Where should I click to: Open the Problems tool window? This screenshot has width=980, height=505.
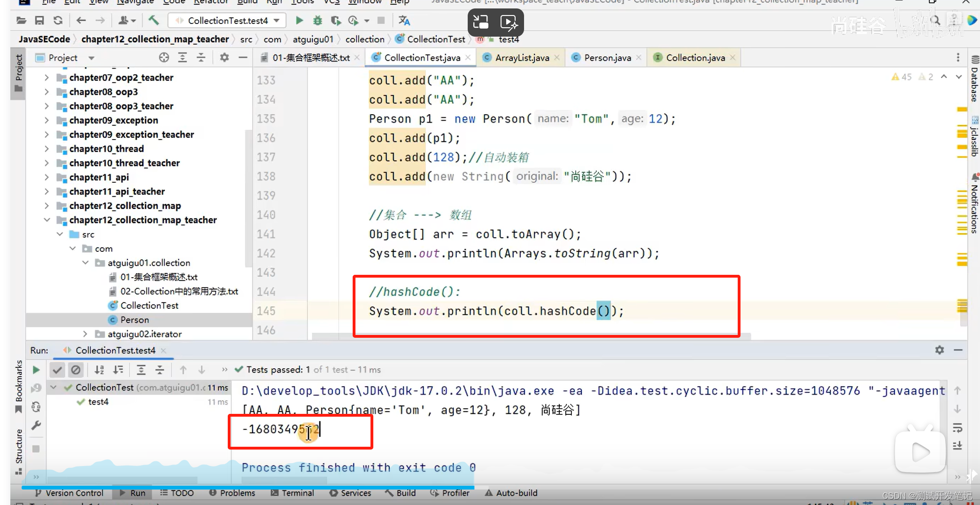point(232,493)
